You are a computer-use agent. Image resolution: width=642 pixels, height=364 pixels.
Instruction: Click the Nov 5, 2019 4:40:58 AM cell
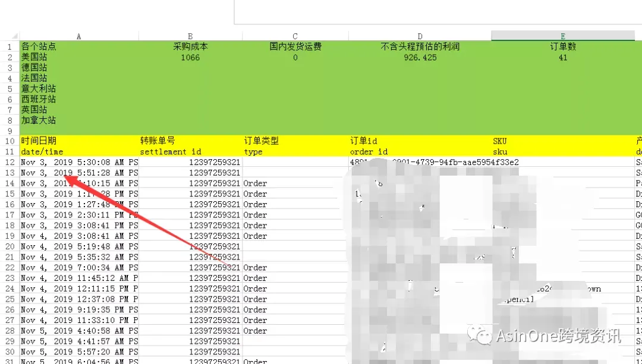point(79,331)
